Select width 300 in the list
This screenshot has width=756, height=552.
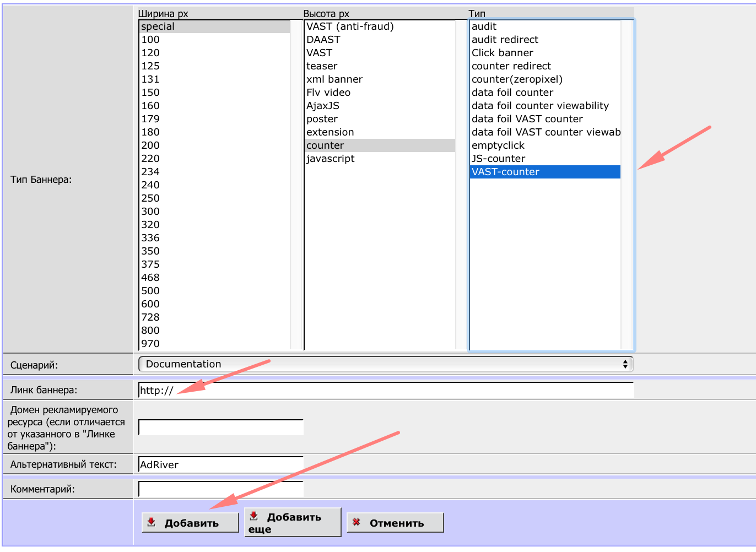[x=214, y=212]
